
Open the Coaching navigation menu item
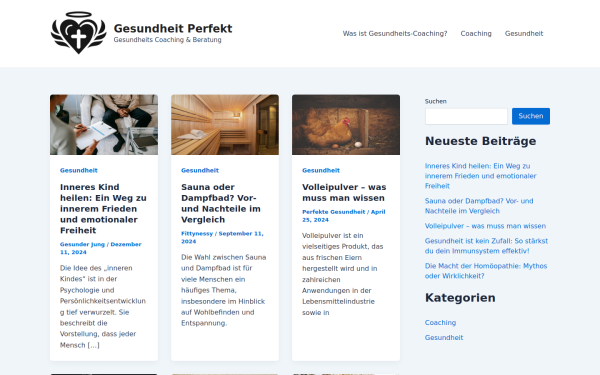[x=476, y=34]
